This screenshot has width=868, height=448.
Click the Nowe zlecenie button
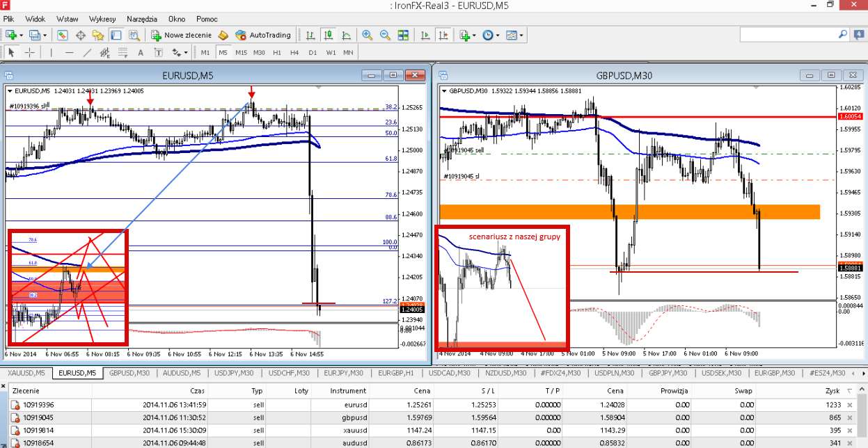(x=181, y=35)
